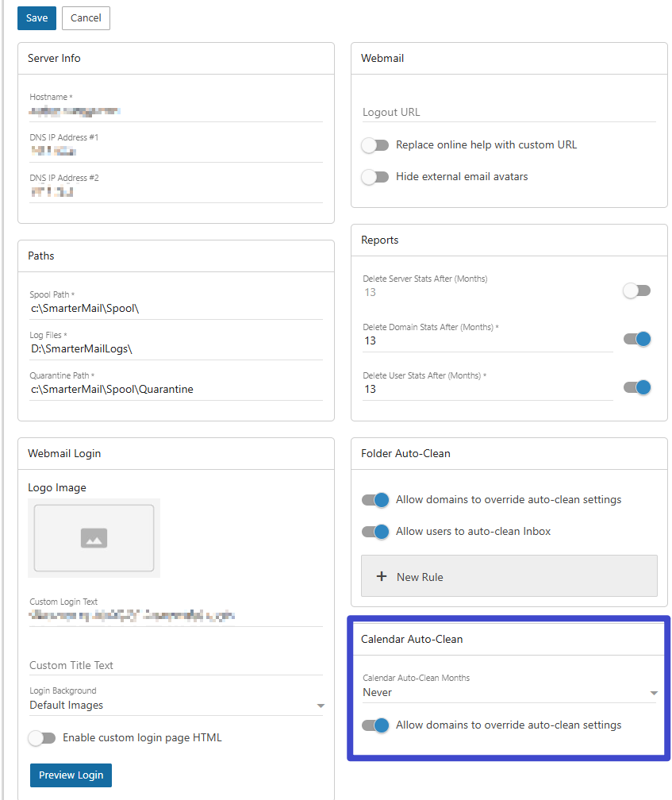672x800 pixels.
Task: Click the Cancel button
Action: (x=86, y=18)
